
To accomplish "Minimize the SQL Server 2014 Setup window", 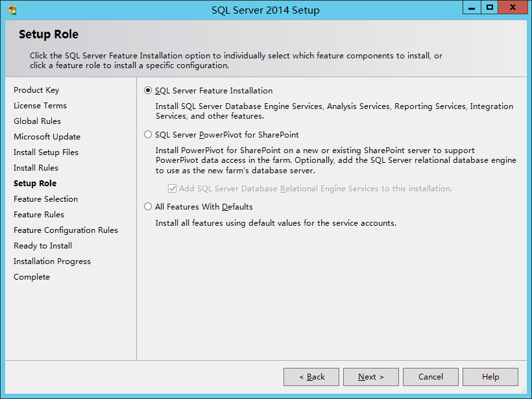I will point(472,8).
